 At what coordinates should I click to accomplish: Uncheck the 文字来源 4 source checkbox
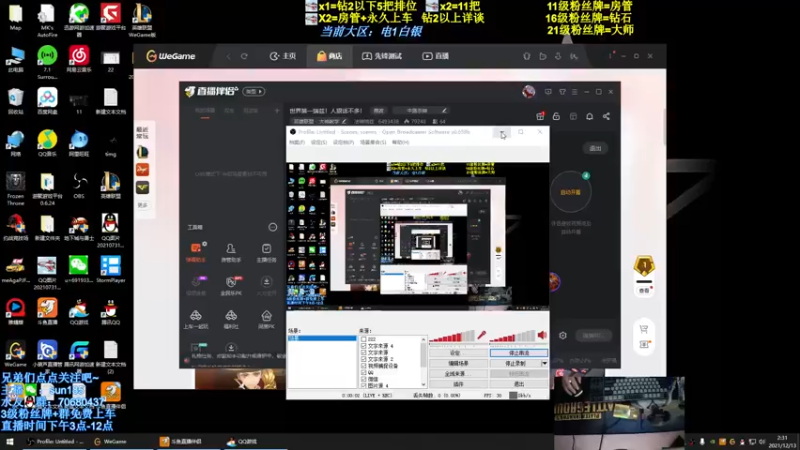363,345
